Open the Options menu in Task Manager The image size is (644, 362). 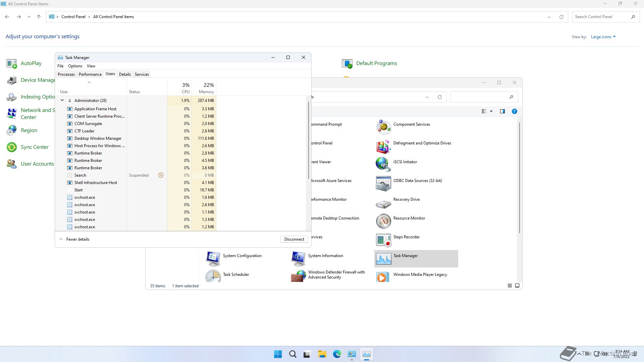point(75,66)
